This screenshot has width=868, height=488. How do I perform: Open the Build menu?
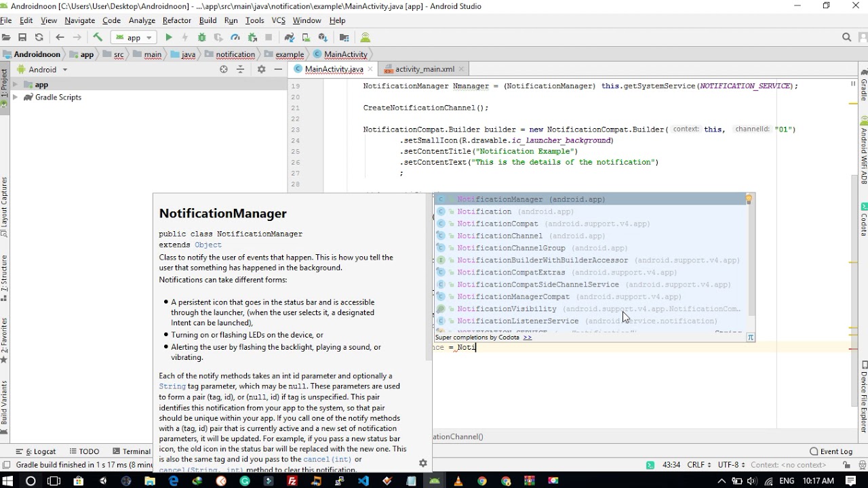coord(208,20)
